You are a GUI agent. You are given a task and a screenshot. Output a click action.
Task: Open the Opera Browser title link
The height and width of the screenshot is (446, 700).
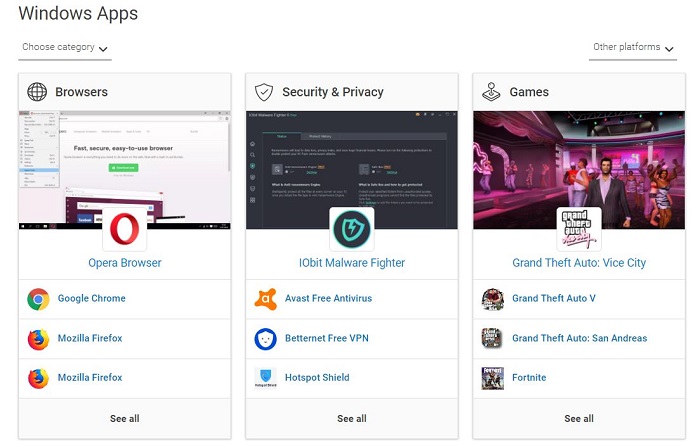[x=125, y=263]
